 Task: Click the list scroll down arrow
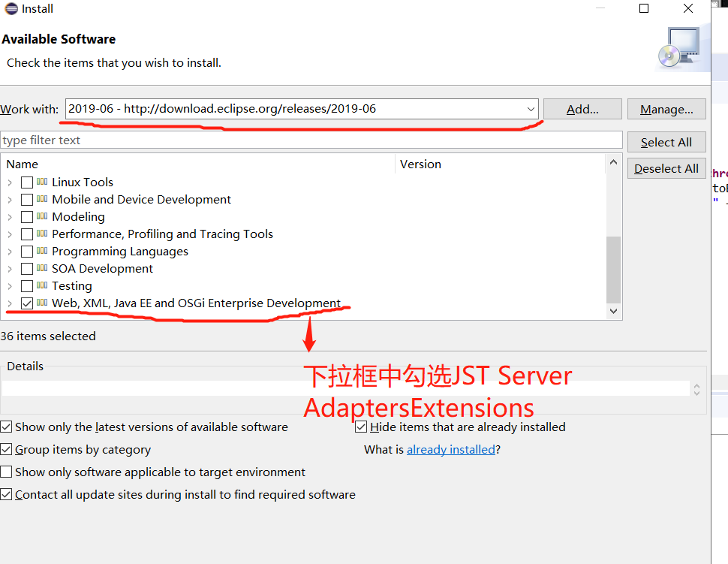(613, 311)
